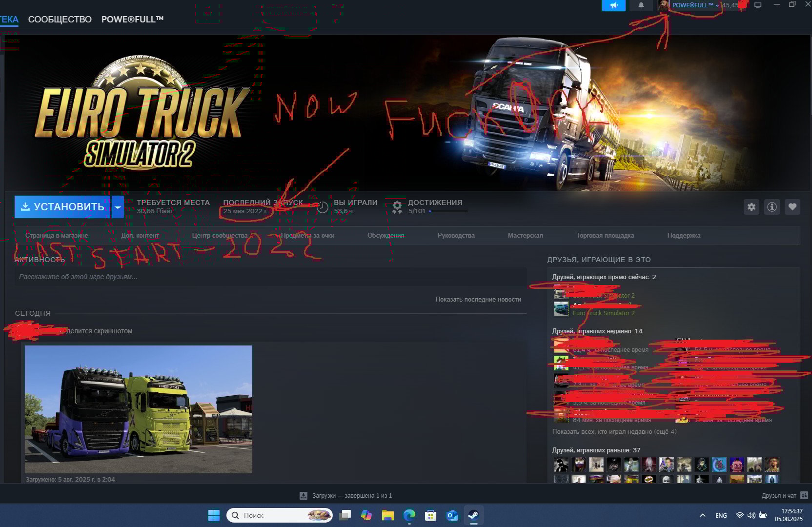Image resolution: width=812 pixels, height=527 pixels.
Task: Click the 'Загружено: 5 авг. 2025 г. в 2:04' text
Action: (x=70, y=479)
